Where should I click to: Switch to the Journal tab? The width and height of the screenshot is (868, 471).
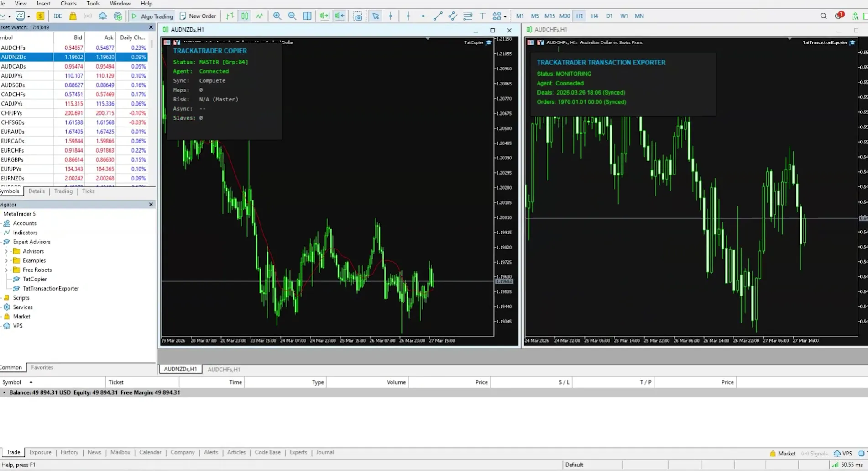tap(325, 452)
